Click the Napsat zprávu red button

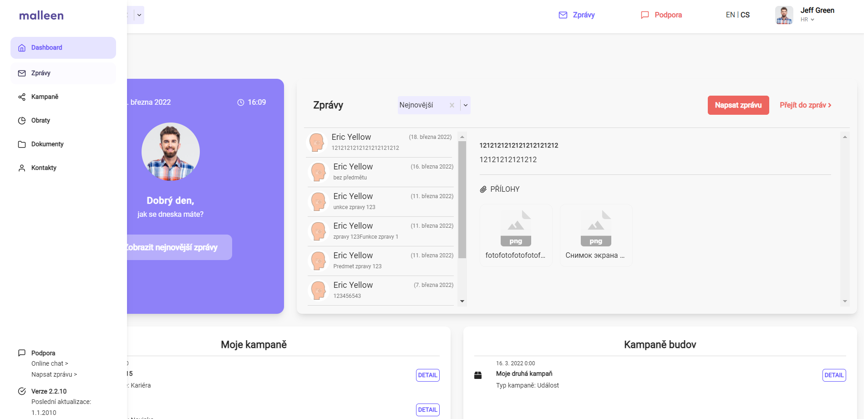click(x=738, y=105)
